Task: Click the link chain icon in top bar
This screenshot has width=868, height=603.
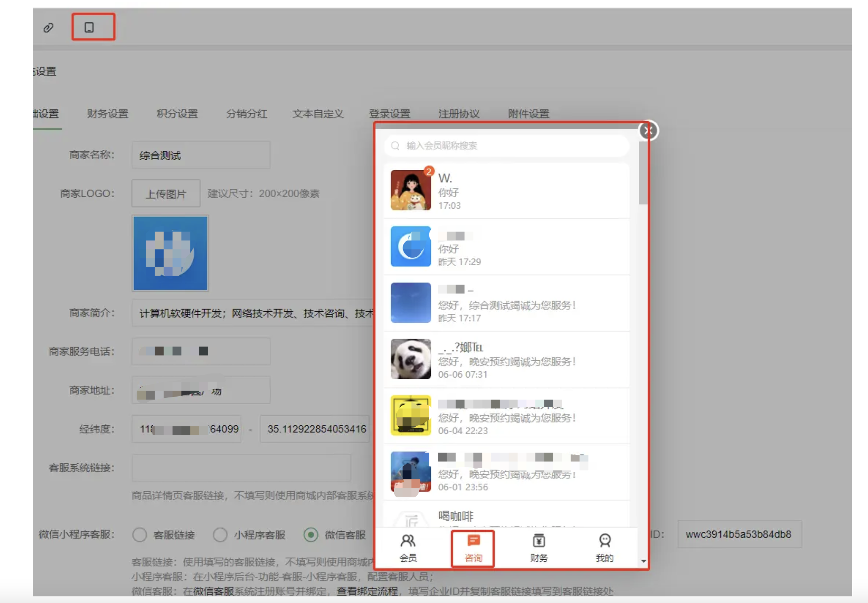Action: tap(48, 28)
